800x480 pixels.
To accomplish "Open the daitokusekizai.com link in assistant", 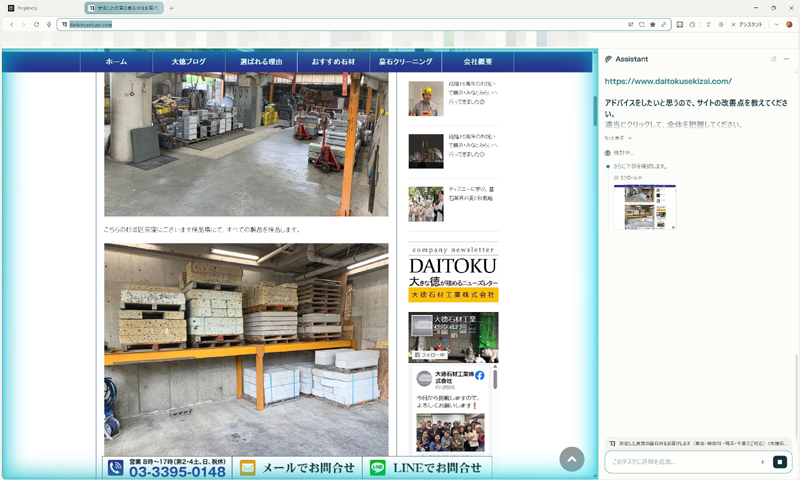I will tap(668, 81).
